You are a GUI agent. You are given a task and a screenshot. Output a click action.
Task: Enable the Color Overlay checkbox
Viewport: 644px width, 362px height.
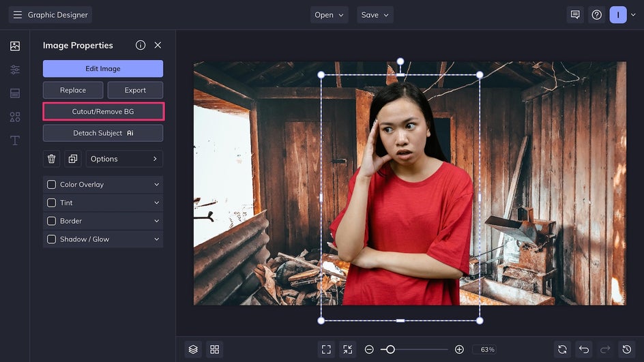[x=51, y=185]
